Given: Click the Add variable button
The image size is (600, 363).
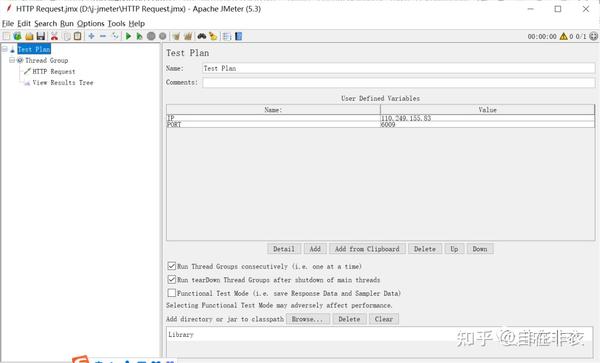Looking at the screenshot, I should [x=315, y=249].
